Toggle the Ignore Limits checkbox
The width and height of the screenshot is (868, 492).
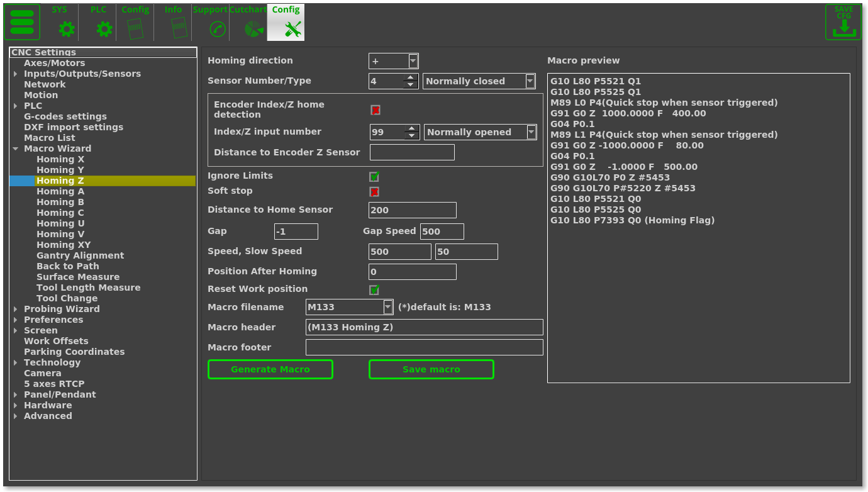coord(374,177)
